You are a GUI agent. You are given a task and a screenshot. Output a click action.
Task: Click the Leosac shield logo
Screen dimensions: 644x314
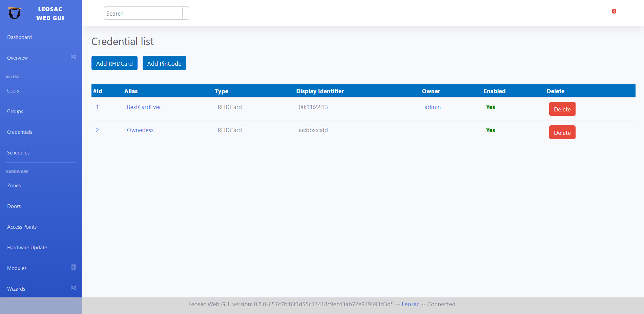coord(14,13)
